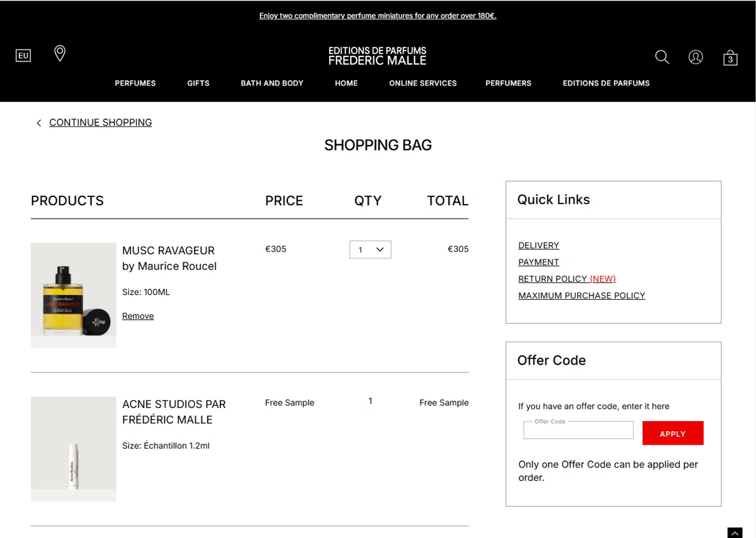Image resolution: width=756 pixels, height=538 pixels.
Task: Click Continue Shopping link
Action: tap(100, 122)
